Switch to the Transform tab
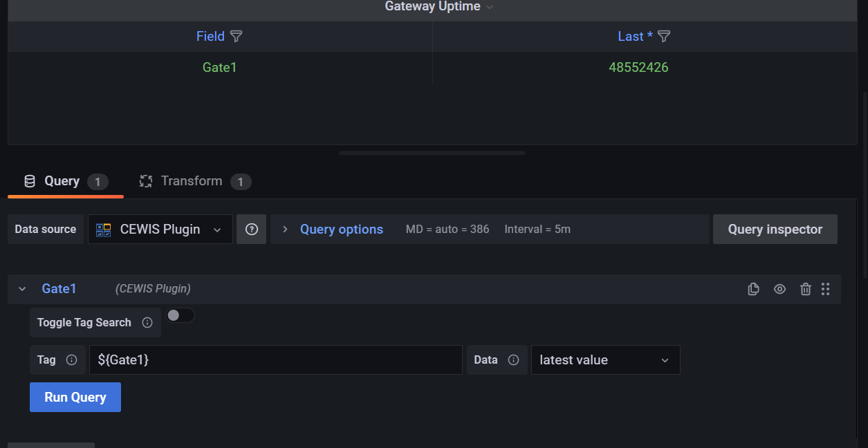 click(192, 181)
